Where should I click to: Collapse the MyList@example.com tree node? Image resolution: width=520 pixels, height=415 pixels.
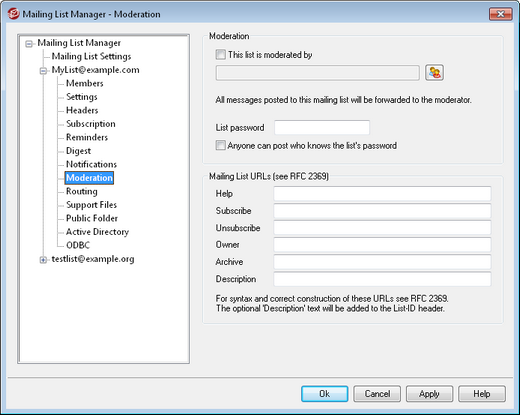(43, 71)
